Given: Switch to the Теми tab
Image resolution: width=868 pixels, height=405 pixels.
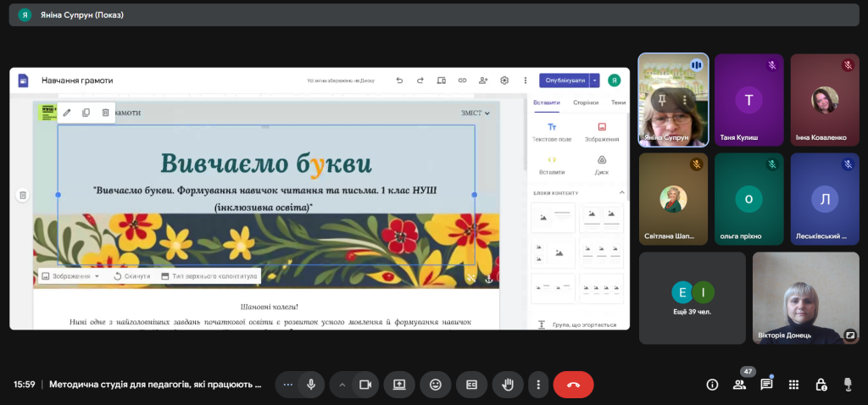Looking at the screenshot, I should [x=618, y=103].
